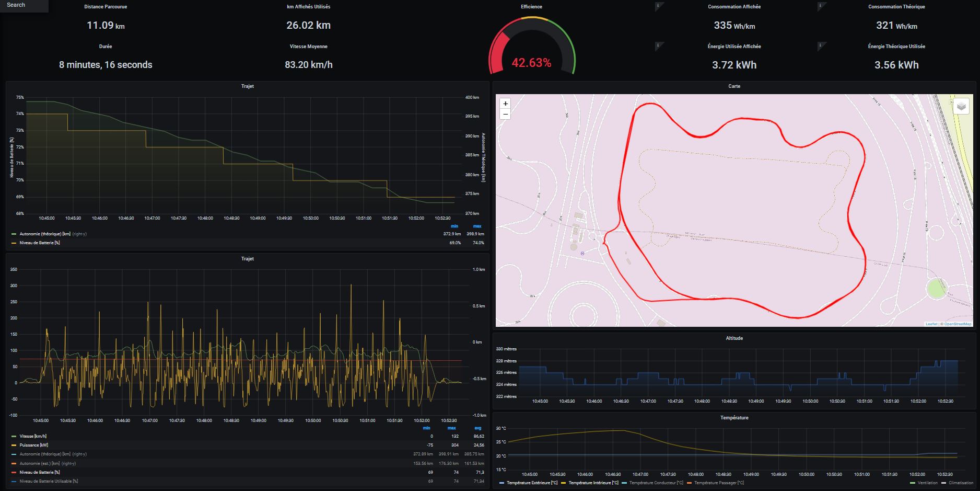Open the Consommation Affichée title menu
The width and height of the screenshot is (980, 491).
(x=734, y=7)
